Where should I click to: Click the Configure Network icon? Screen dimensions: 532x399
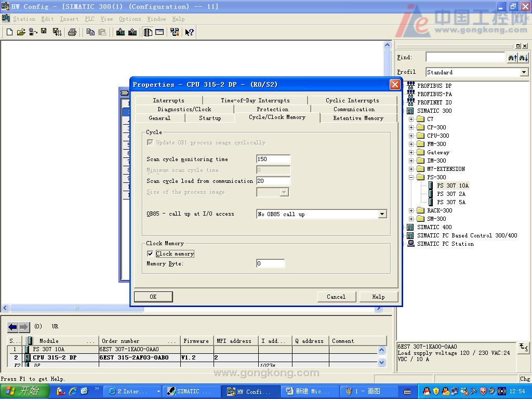point(175,32)
